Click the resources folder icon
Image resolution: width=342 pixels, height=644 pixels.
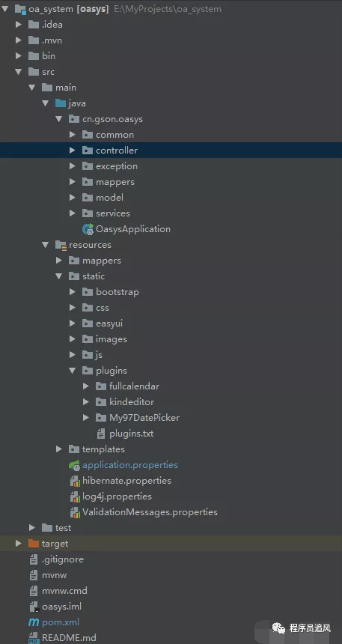[x=61, y=245]
